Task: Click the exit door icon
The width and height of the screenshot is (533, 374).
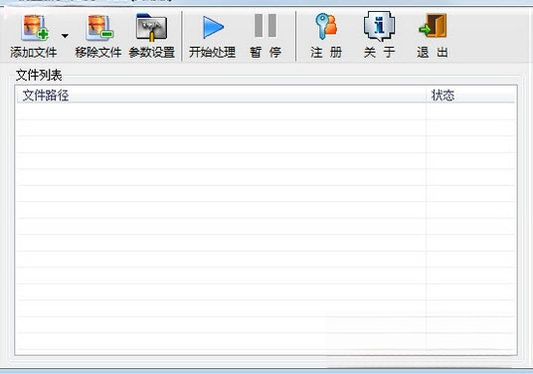Action: click(x=433, y=26)
